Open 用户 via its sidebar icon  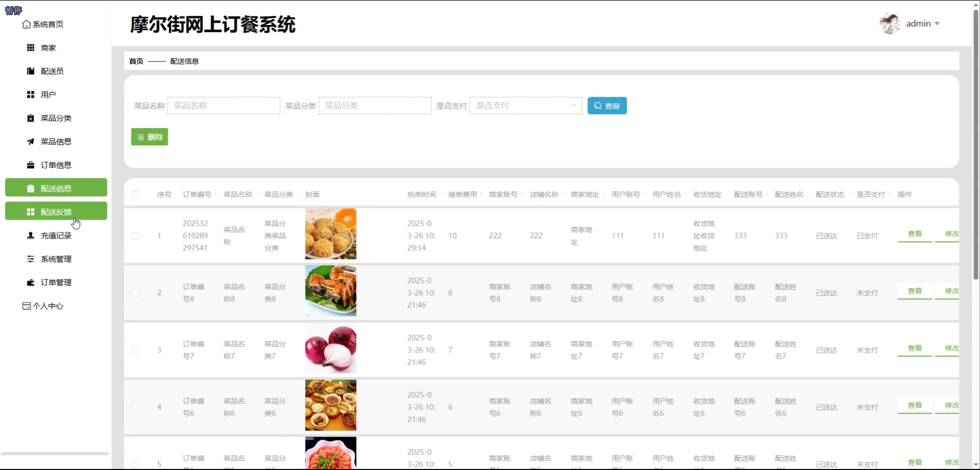point(30,94)
